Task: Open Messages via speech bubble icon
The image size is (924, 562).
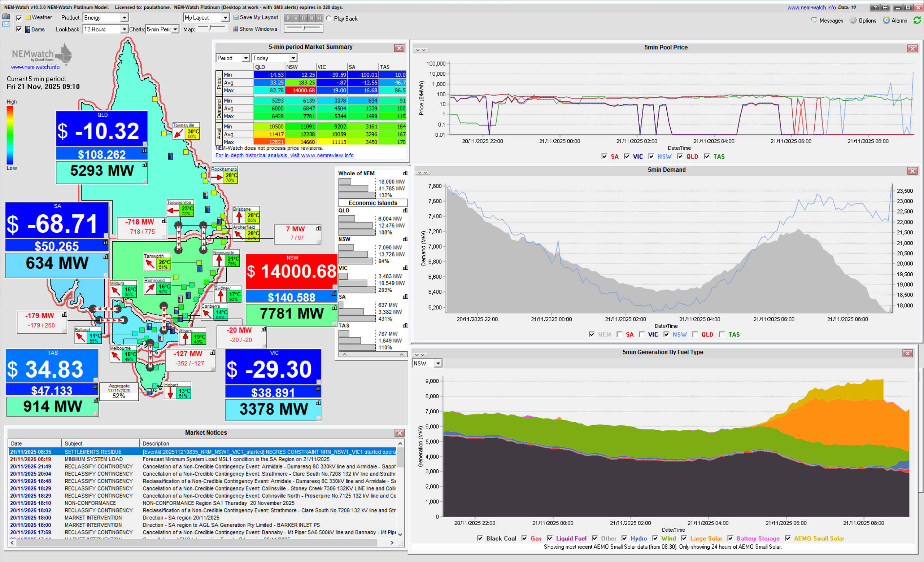Action: pyautogui.click(x=814, y=20)
